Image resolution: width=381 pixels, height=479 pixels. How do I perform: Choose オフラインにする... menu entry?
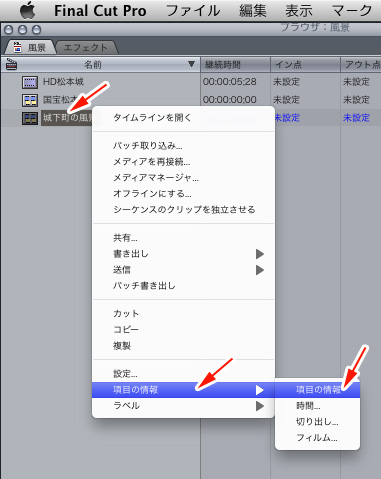click(183, 194)
